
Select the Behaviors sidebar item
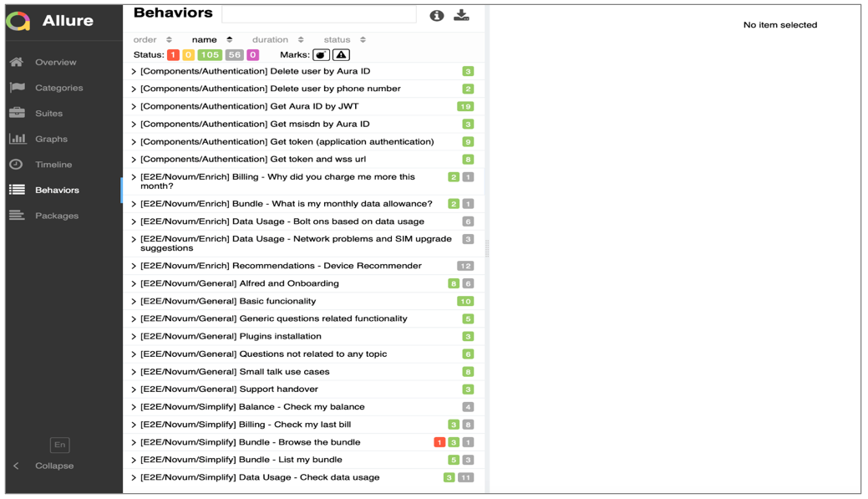pyautogui.click(x=64, y=190)
